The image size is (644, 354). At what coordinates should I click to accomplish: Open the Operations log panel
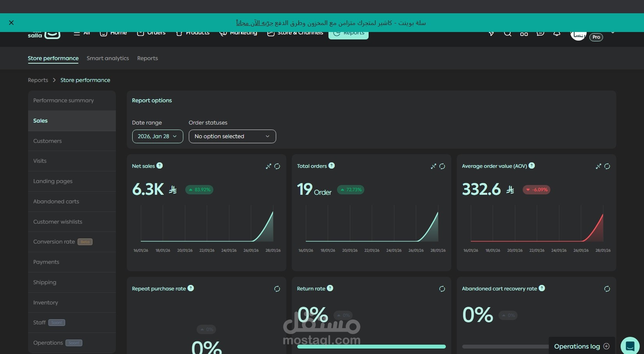(x=582, y=346)
